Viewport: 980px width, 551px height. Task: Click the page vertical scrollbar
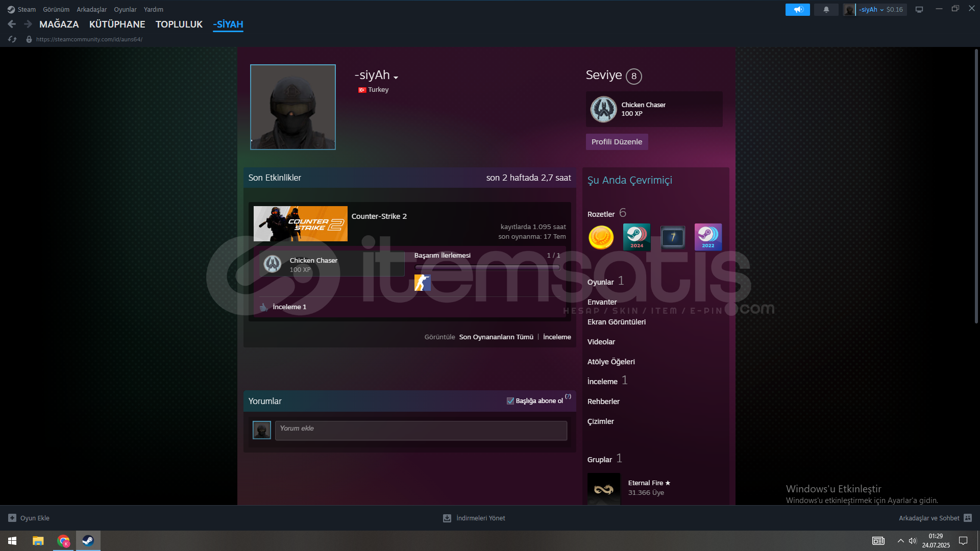click(x=976, y=186)
